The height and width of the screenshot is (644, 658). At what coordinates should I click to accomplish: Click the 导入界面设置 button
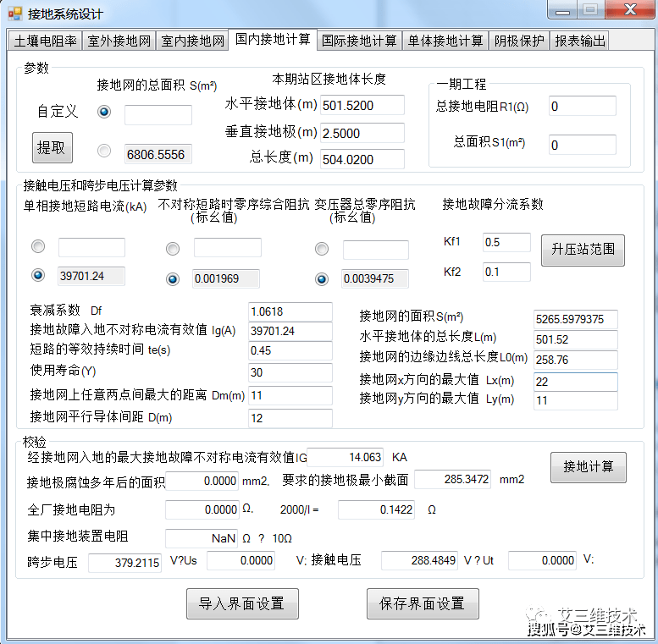coord(242,603)
